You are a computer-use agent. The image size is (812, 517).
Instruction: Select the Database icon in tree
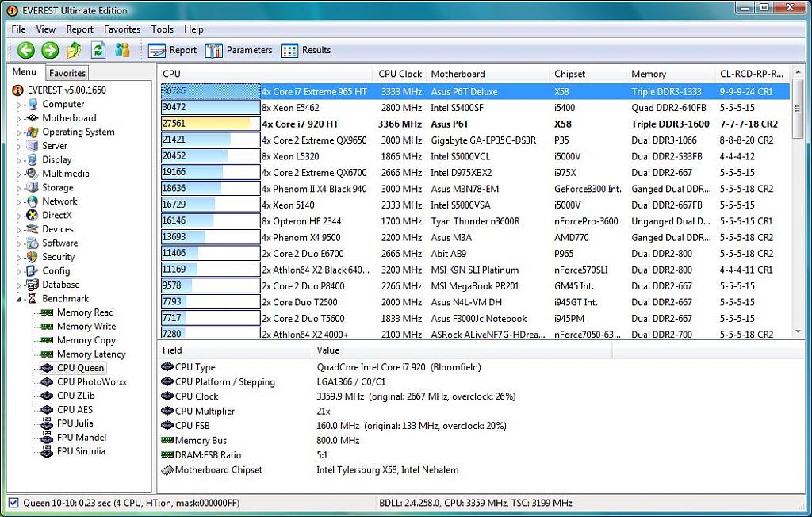pyautogui.click(x=33, y=285)
